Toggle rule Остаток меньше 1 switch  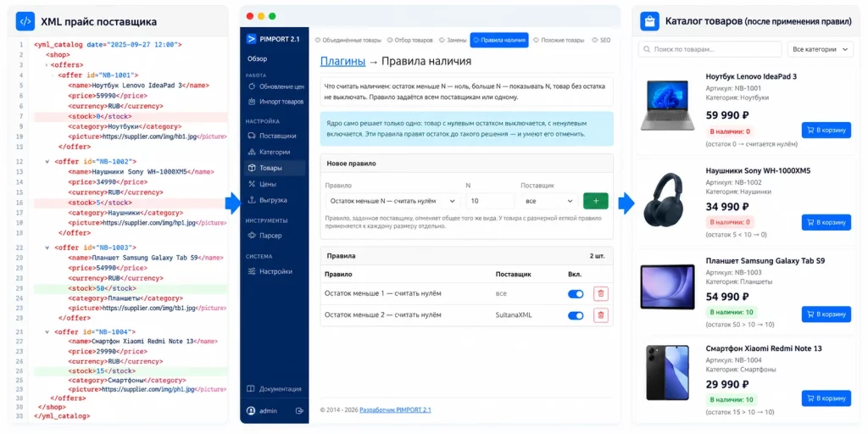(x=576, y=294)
